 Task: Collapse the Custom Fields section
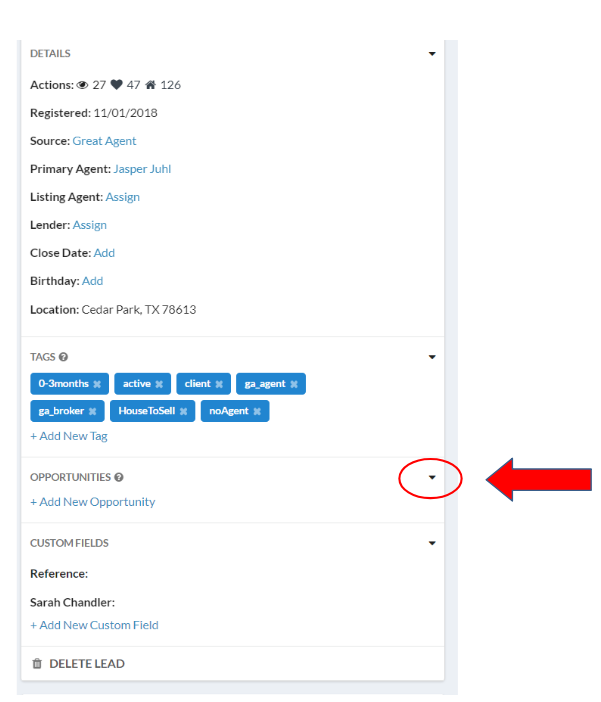click(x=432, y=544)
